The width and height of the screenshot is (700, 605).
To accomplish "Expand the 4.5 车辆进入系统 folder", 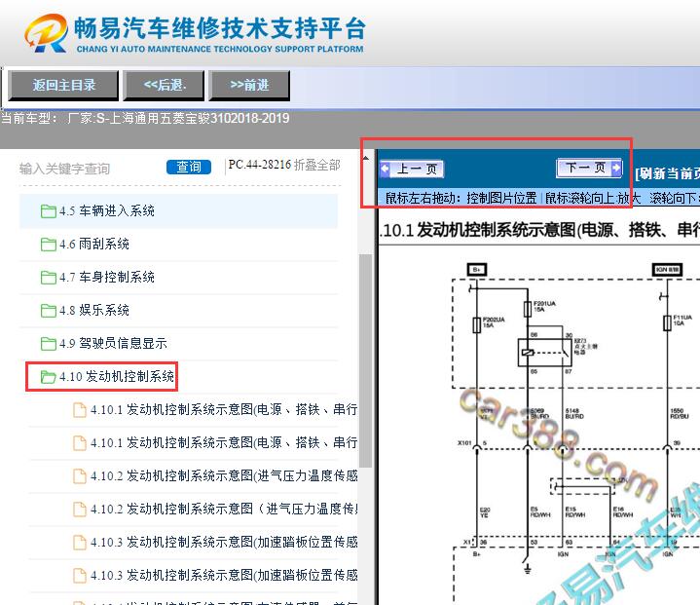I will click(x=178, y=210).
